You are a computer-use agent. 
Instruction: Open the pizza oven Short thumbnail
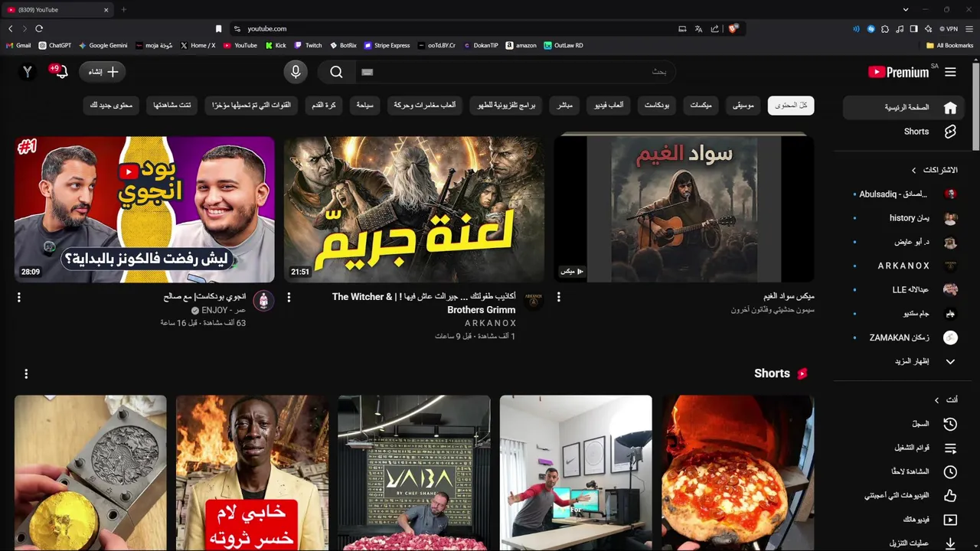[x=738, y=473]
